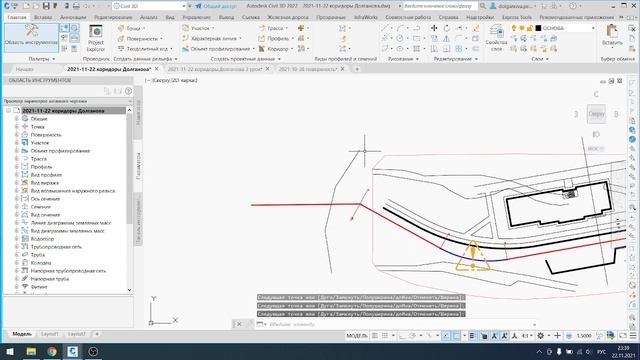
Task: Open Layer Properties
Action: coord(496,38)
